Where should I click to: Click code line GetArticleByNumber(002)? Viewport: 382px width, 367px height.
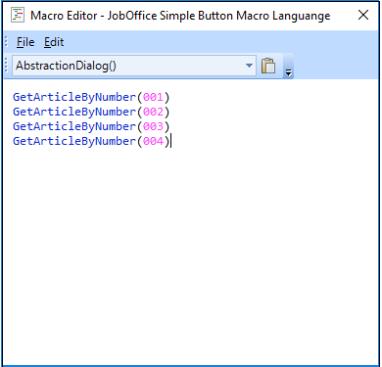tap(91, 112)
